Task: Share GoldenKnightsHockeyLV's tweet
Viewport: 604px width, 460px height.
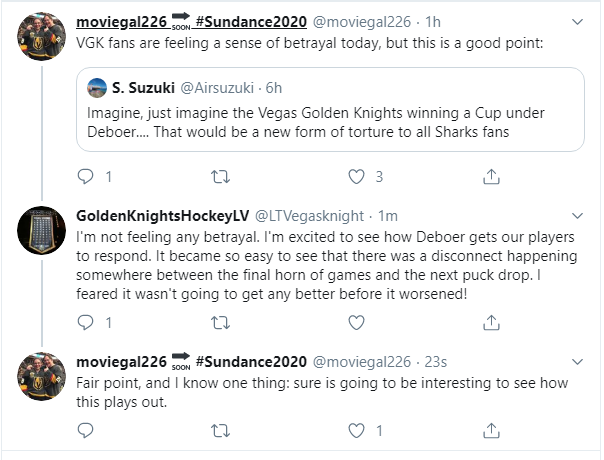Action: 491,323
